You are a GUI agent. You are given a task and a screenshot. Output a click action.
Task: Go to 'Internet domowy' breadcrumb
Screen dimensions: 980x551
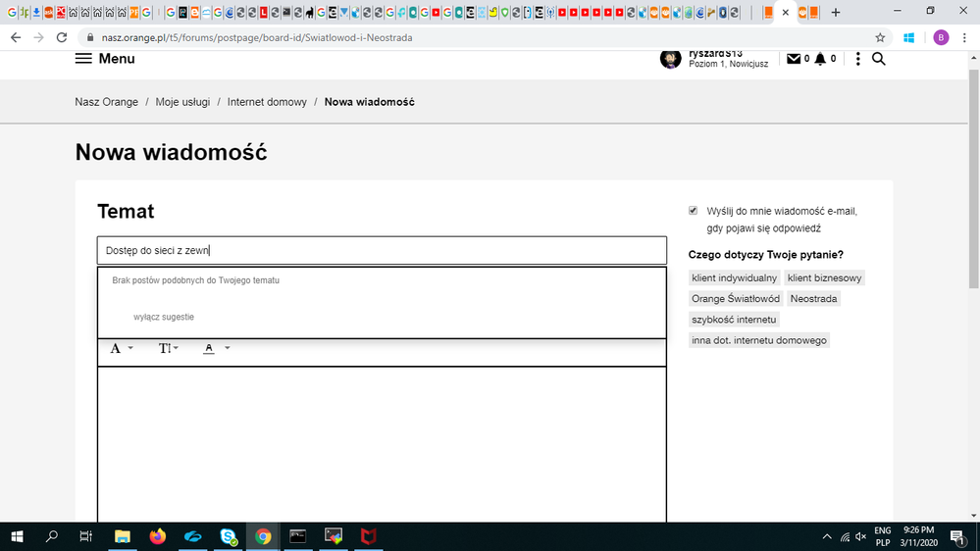[267, 102]
